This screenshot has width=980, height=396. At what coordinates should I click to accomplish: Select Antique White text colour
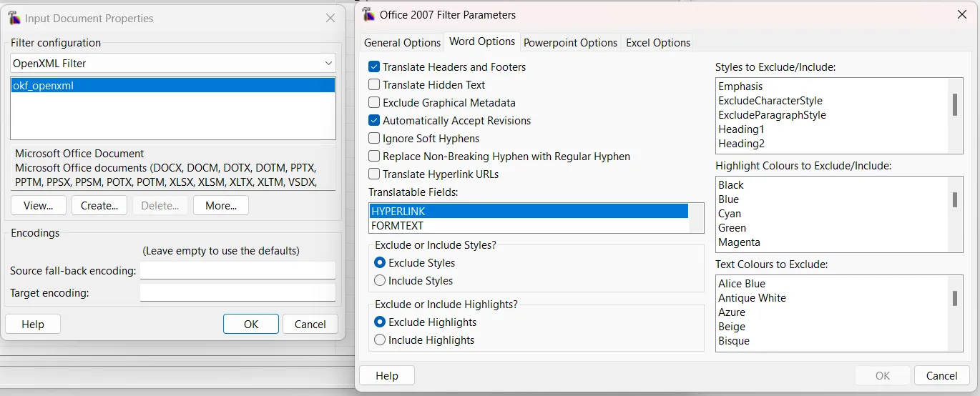(752, 298)
